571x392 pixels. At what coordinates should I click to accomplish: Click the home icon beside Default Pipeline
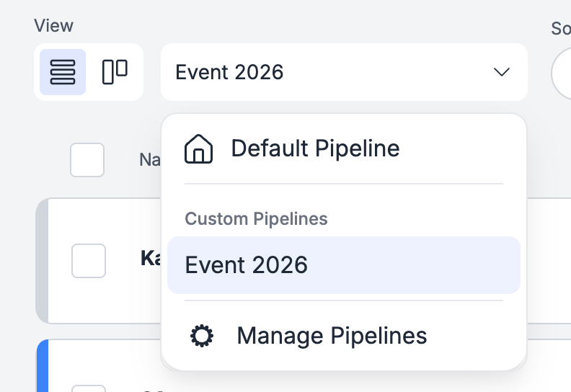(x=198, y=149)
